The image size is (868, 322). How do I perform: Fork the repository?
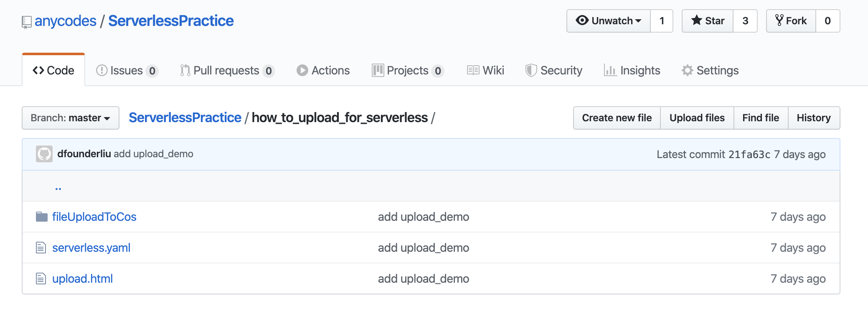pos(791,21)
